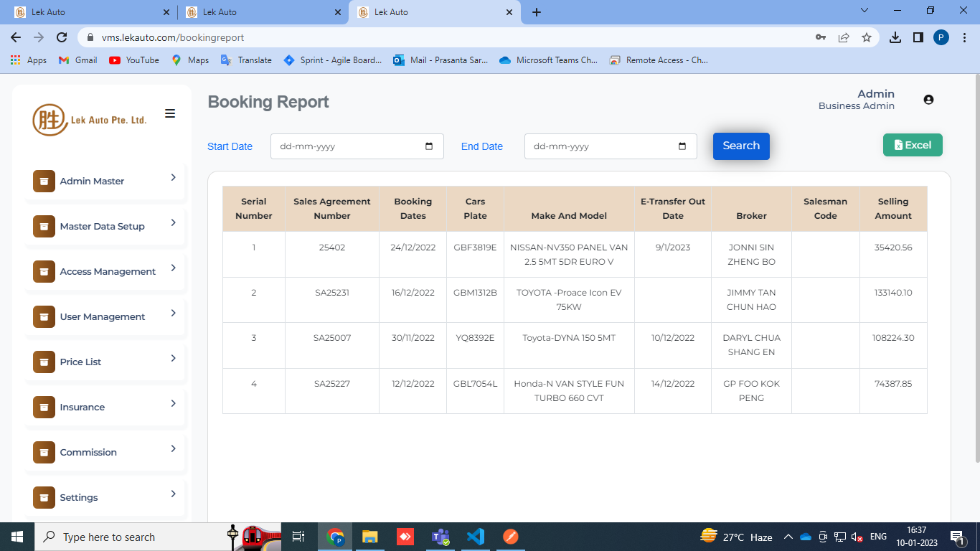This screenshot has width=980, height=551.
Task: Click the hamburger menu icon beside the logo
Action: (170, 113)
